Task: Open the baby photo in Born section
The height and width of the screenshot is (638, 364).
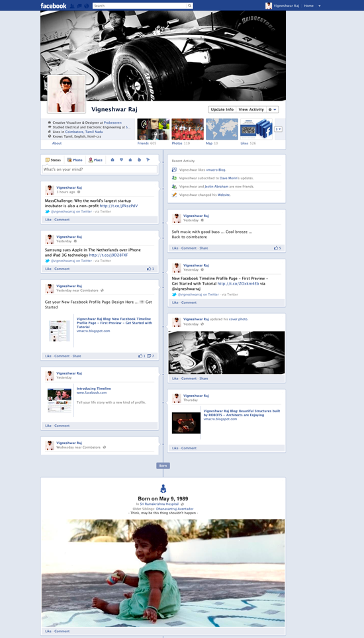Action: [163, 573]
